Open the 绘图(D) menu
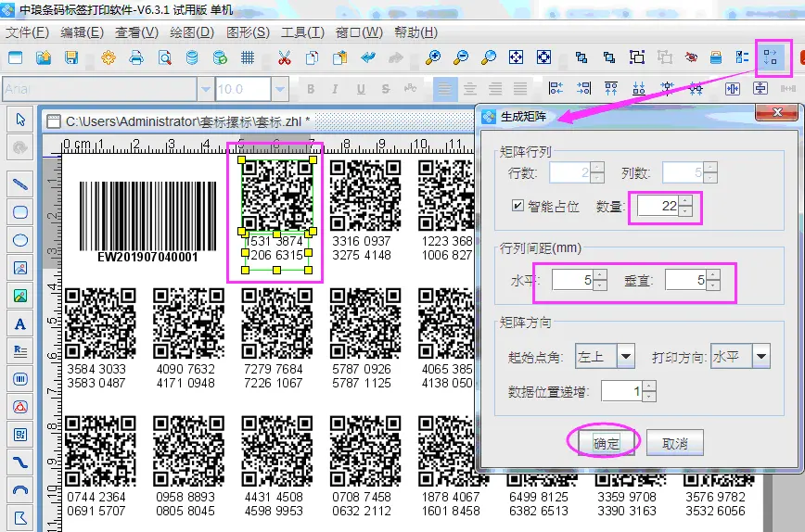 point(193,32)
